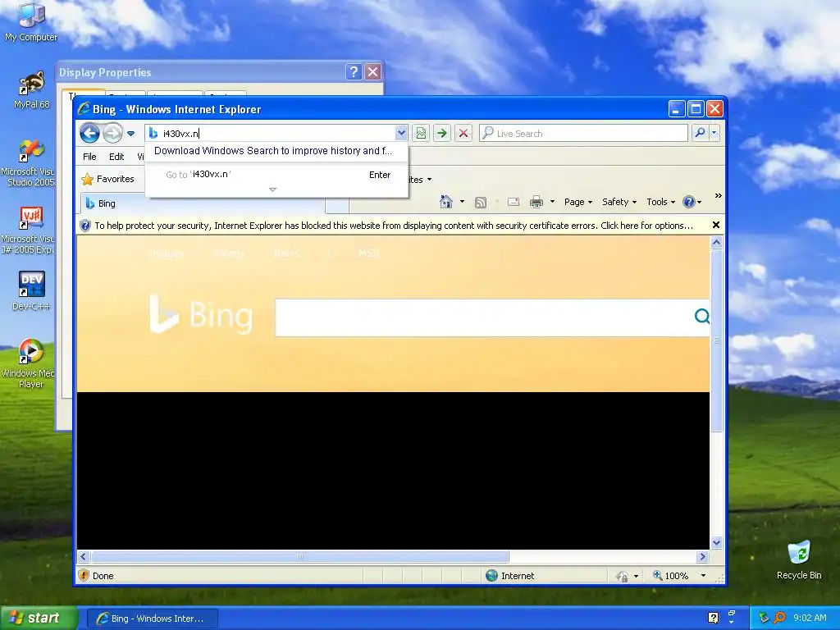Viewport: 840px width, 630px height.
Task: Click the network connection tray icon
Action: coord(764,618)
